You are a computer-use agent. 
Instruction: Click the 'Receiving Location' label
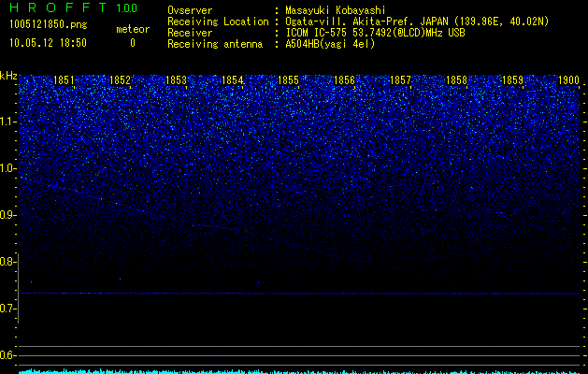tap(218, 22)
